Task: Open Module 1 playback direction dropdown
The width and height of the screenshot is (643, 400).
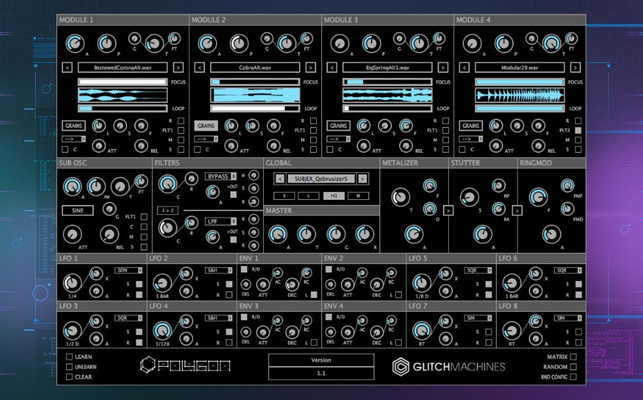Action: 74,139
